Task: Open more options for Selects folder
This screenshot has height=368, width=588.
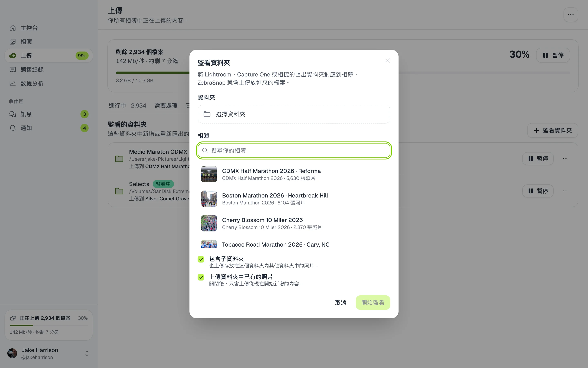Action: click(x=565, y=191)
